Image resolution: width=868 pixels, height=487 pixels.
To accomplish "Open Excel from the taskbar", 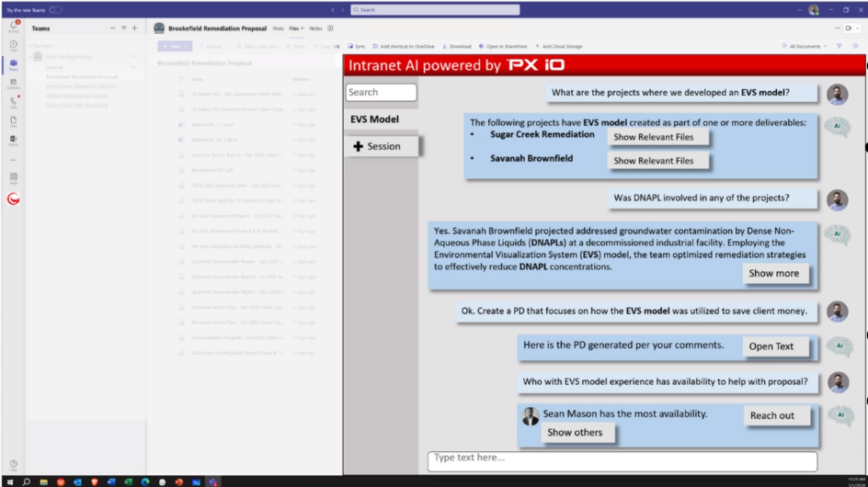I will click(128, 482).
